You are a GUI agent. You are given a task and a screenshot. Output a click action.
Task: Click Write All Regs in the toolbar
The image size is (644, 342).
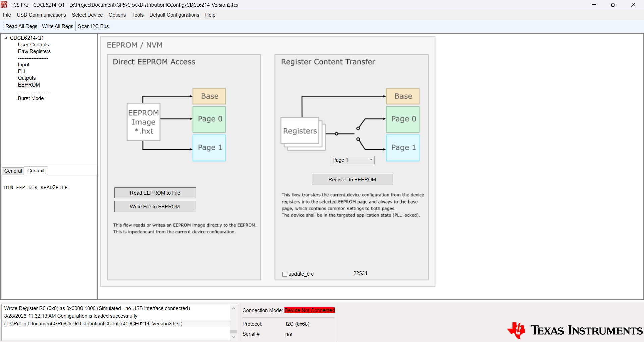coord(58,26)
